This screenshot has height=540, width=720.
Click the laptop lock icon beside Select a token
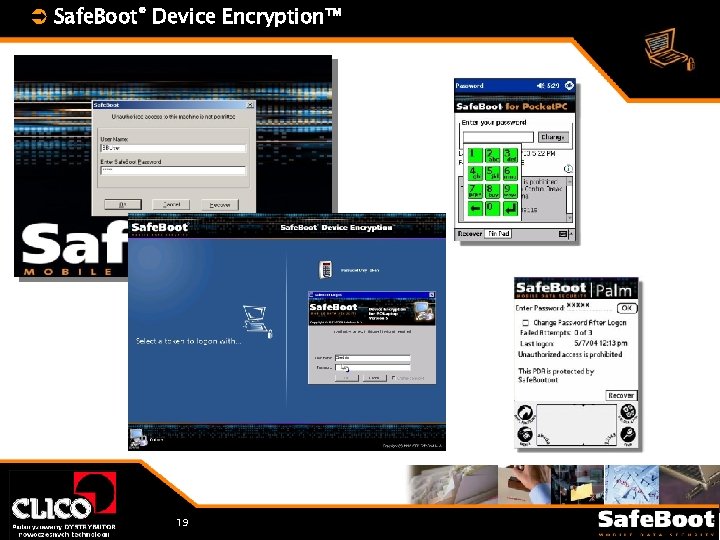click(x=258, y=321)
